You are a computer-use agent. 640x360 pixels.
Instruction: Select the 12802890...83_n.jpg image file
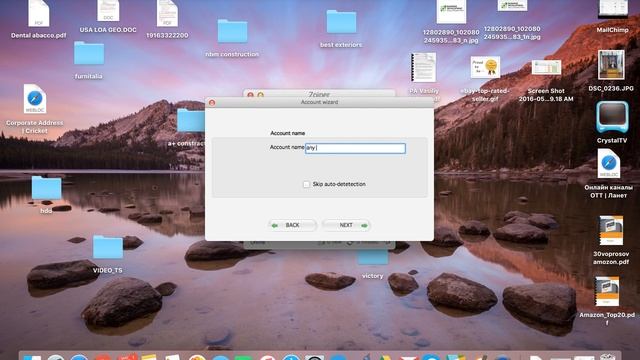[451, 12]
